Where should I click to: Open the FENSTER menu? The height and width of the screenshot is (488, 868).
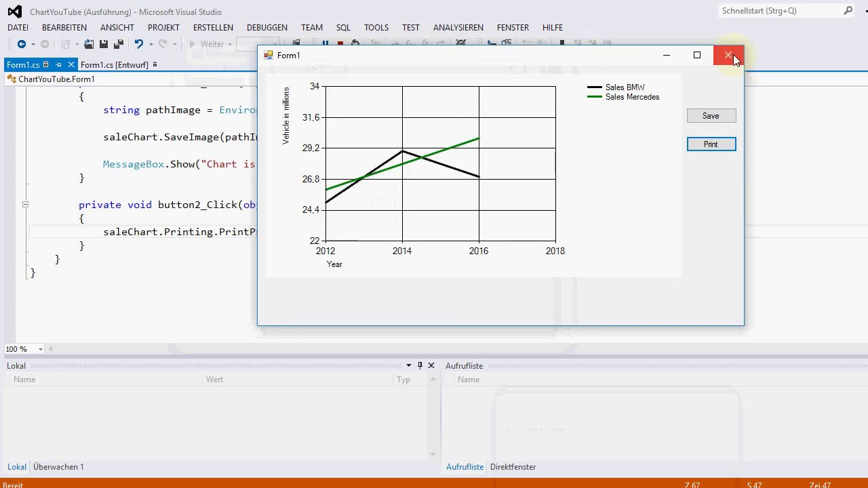coord(513,28)
